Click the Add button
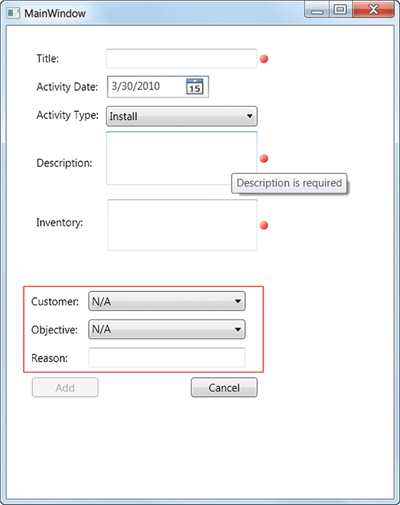 (x=65, y=387)
